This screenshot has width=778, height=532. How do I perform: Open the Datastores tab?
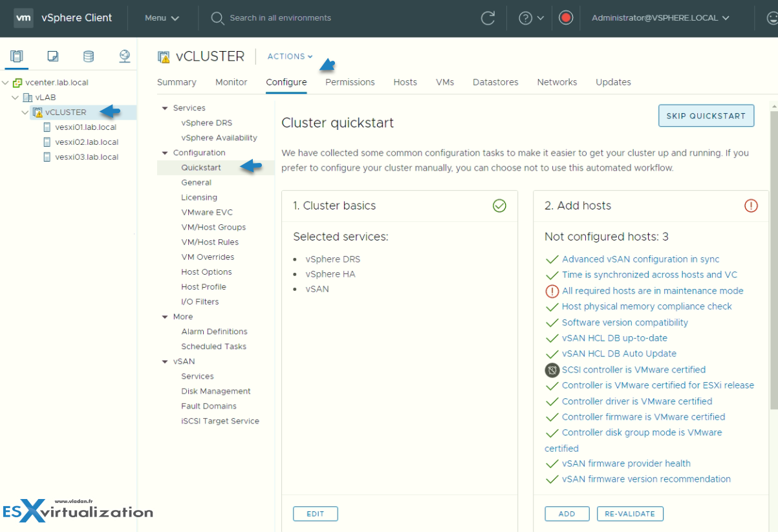(495, 82)
